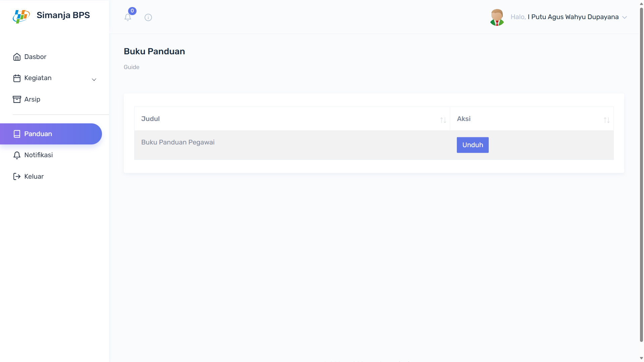
Task: Click the Kegiatan calendar icon
Action: click(x=17, y=78)
